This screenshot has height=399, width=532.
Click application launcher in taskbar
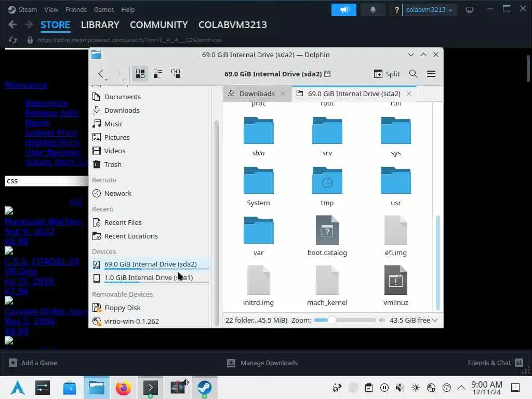(x=18, y=388)
